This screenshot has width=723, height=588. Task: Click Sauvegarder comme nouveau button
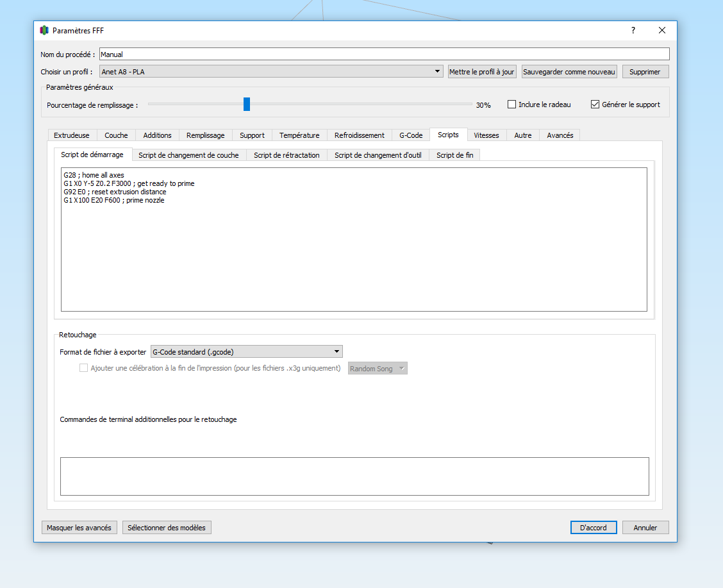pyautogui.click(x=569, y=71)
